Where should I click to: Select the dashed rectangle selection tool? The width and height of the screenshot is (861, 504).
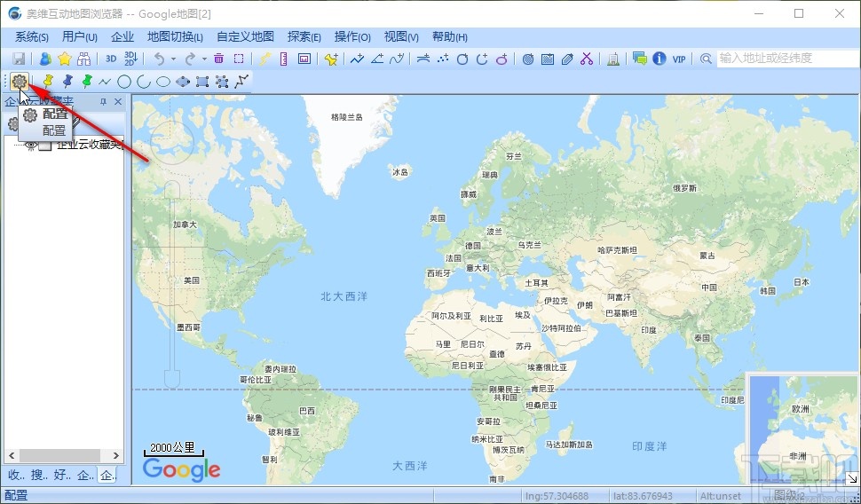coord(238,59)
